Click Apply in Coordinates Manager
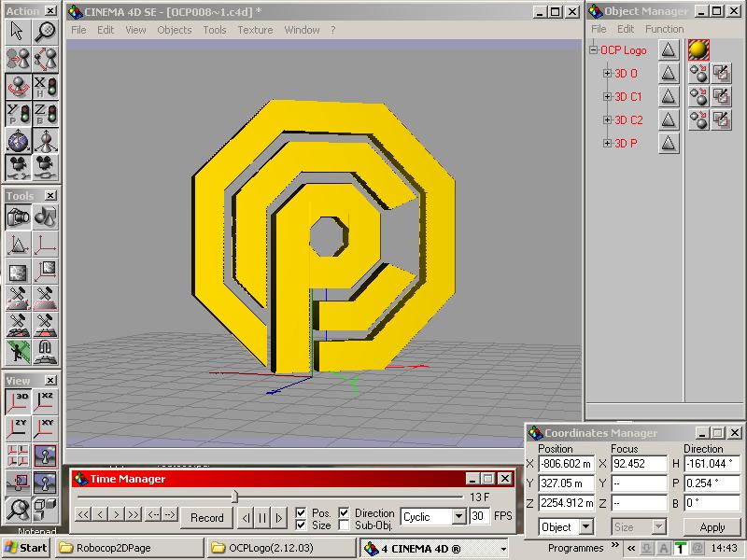Image resolution: width=747 pixels, height=560 pixels. 712,527
